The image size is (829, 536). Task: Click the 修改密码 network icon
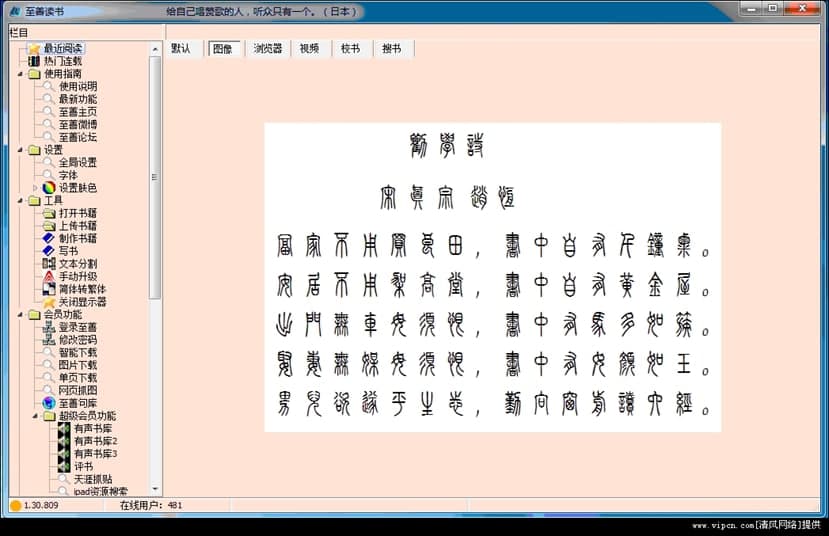tap(49, 340)
